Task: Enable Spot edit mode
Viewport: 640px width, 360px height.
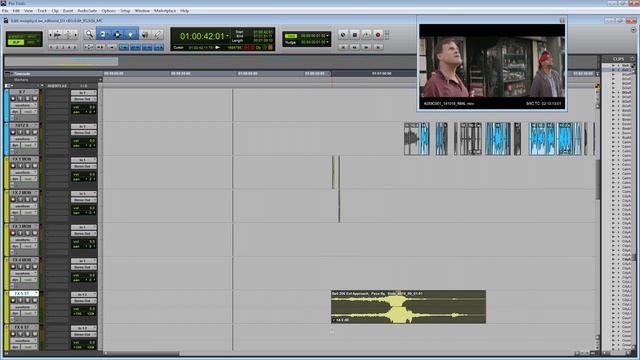Action: pyautogui.click(x=33, y=36)
